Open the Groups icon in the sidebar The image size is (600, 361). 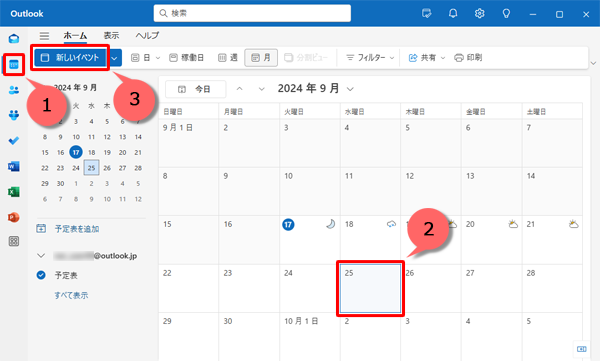tap(14, 115)
